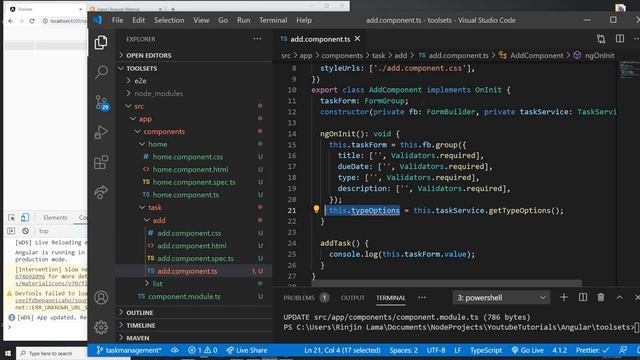This screenshot has width=640, height=360.
Task: Click the VS Code logo icon
Action: [98, 20]
